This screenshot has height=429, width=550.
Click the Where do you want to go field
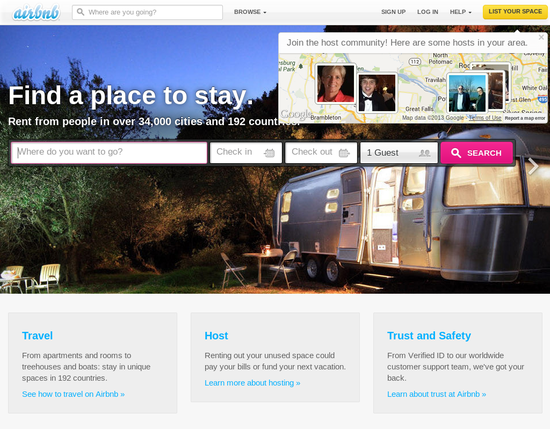(x=109, y=153)
